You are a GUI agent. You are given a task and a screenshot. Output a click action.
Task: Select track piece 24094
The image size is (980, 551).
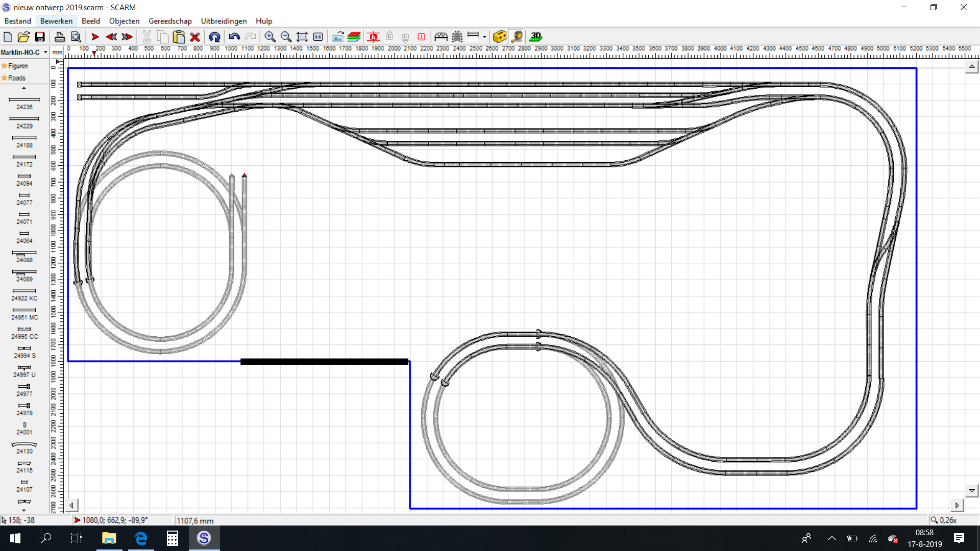pyautogui.click(x=24, y=180)
